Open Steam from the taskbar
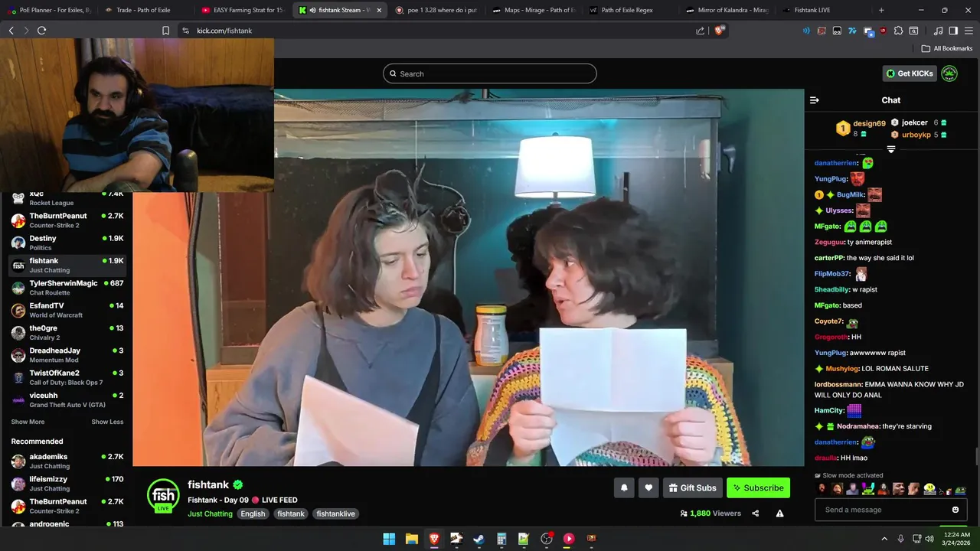 coord(479,539)
